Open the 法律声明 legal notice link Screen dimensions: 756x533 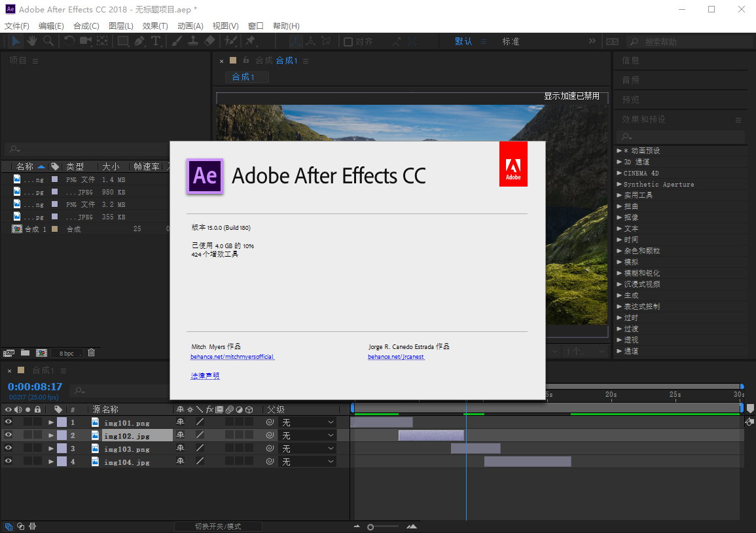pos(205,375)
